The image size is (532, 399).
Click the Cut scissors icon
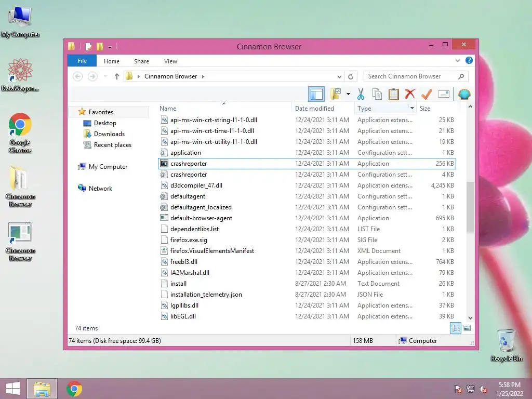361,94
